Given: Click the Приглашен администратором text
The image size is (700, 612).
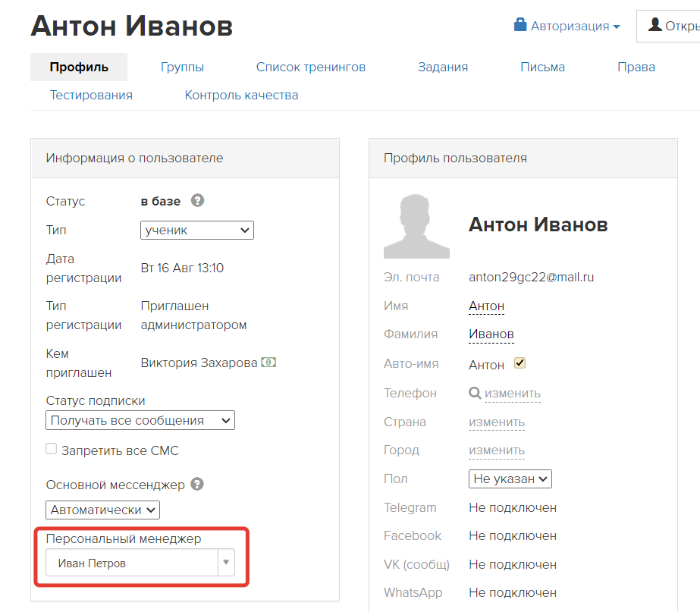Looking at the screenshot, I should [193, 315].
